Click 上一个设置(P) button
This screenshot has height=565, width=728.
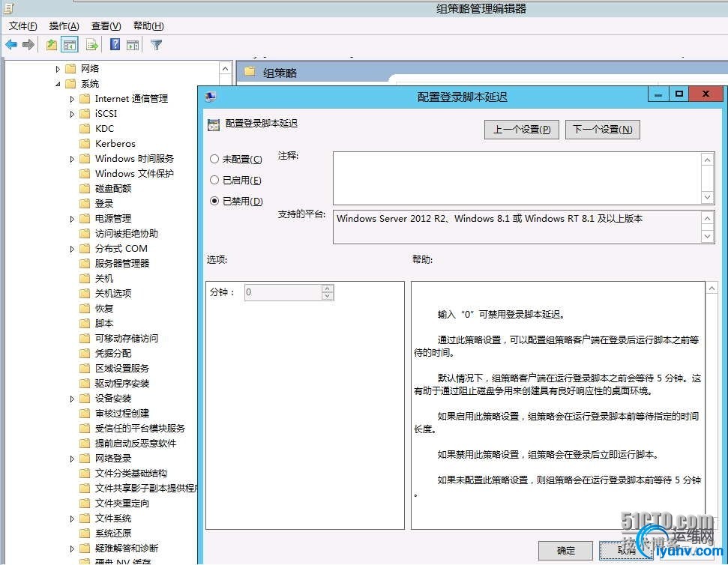click(x=521, y=130)
